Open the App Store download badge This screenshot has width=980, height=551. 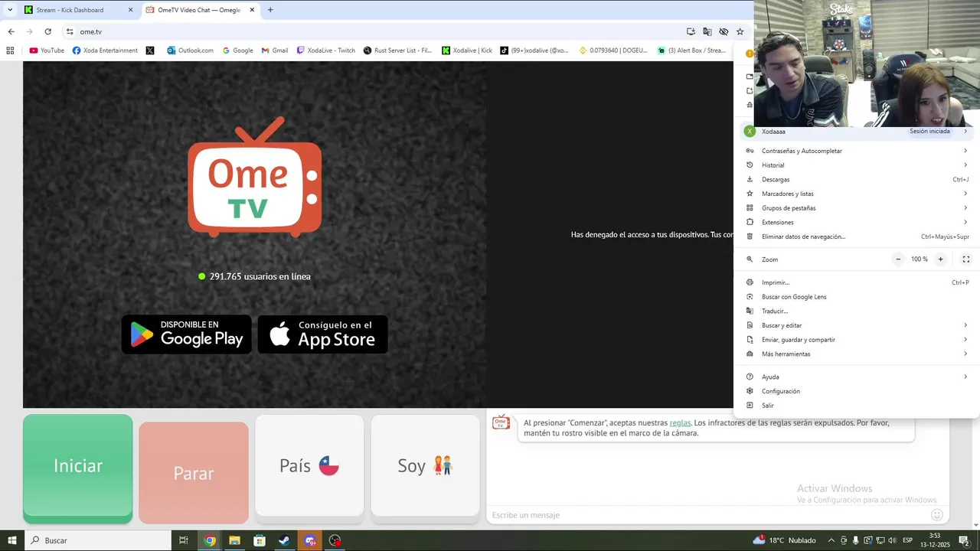(x=323, y=334)
